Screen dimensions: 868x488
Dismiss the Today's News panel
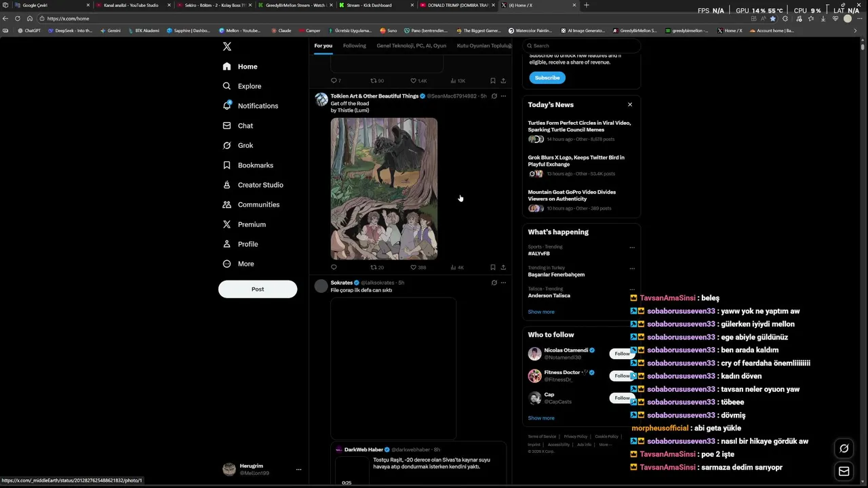point(630,104)
